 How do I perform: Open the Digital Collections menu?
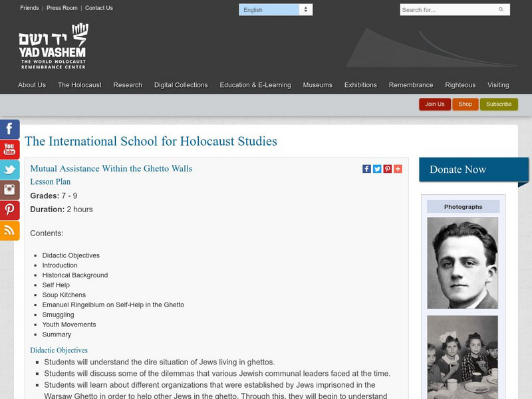point(181,85)
